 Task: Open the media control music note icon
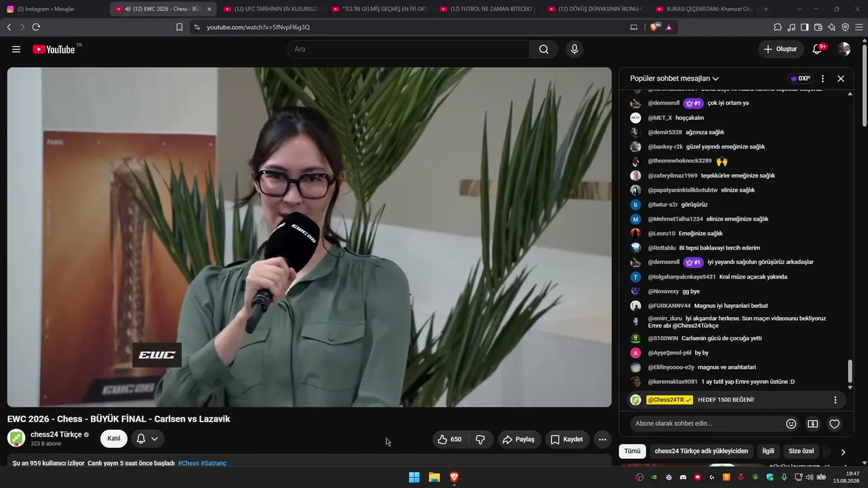pyautogui.click(x=791, y=27)
